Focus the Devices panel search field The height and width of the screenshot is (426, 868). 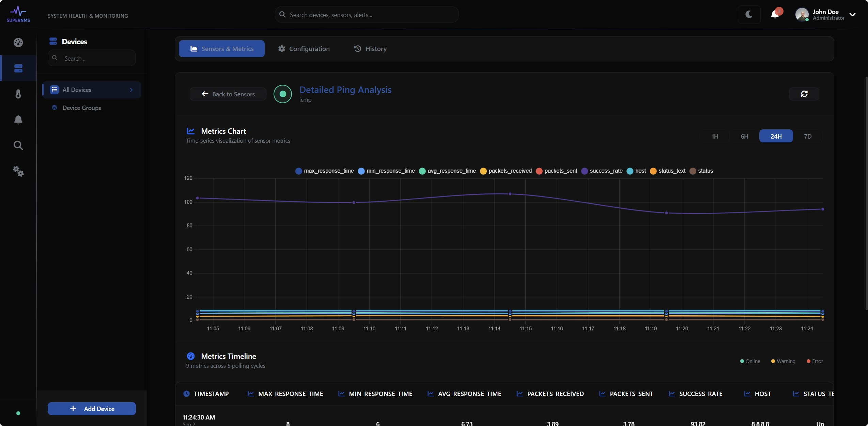point(92,58)
